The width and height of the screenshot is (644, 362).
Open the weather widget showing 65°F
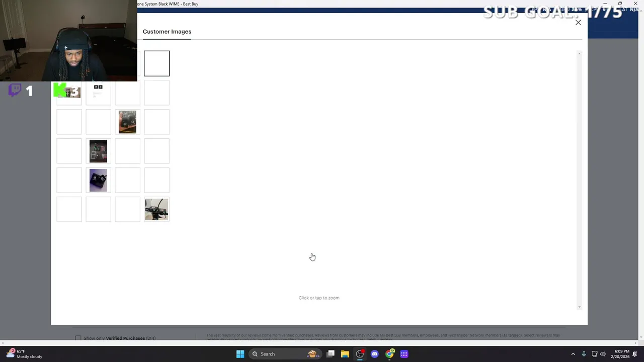24,354
